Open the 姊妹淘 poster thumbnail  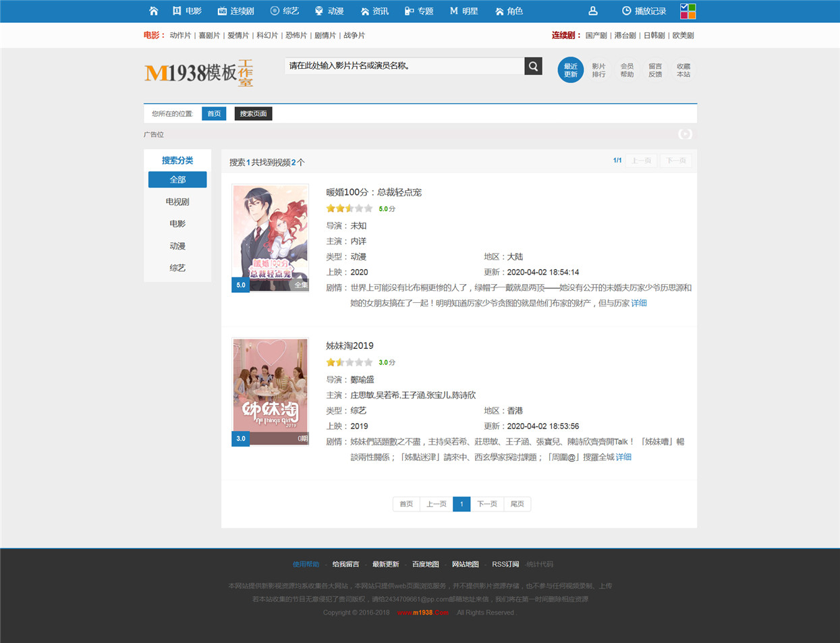tap(271, 392)
